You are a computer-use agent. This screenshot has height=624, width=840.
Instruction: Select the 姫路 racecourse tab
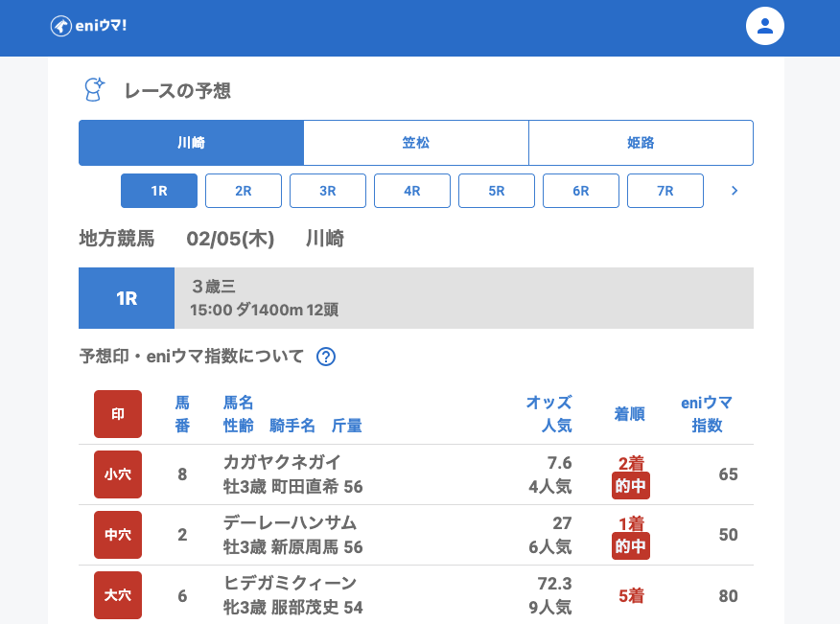[641, 143]
